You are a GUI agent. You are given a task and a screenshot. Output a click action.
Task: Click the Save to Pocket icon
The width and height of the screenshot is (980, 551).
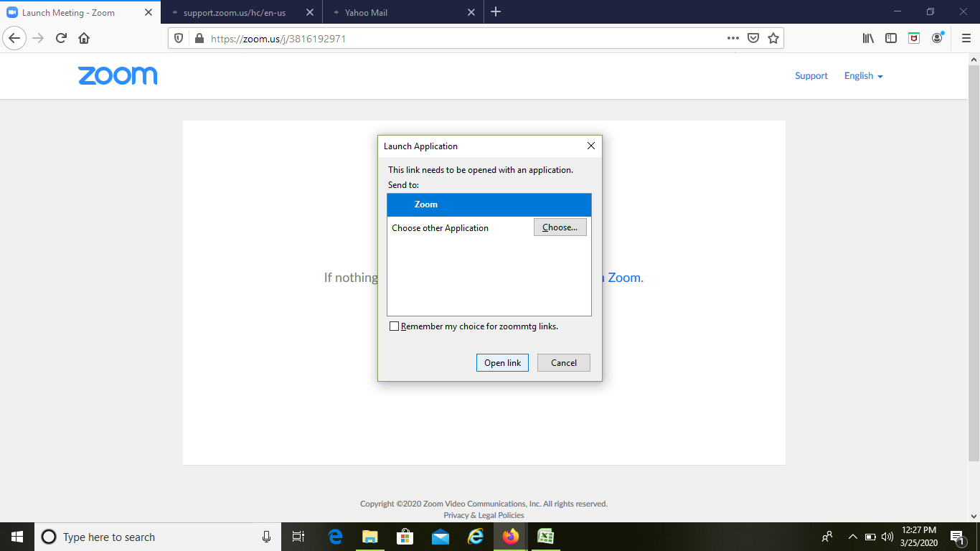(753, 38)
